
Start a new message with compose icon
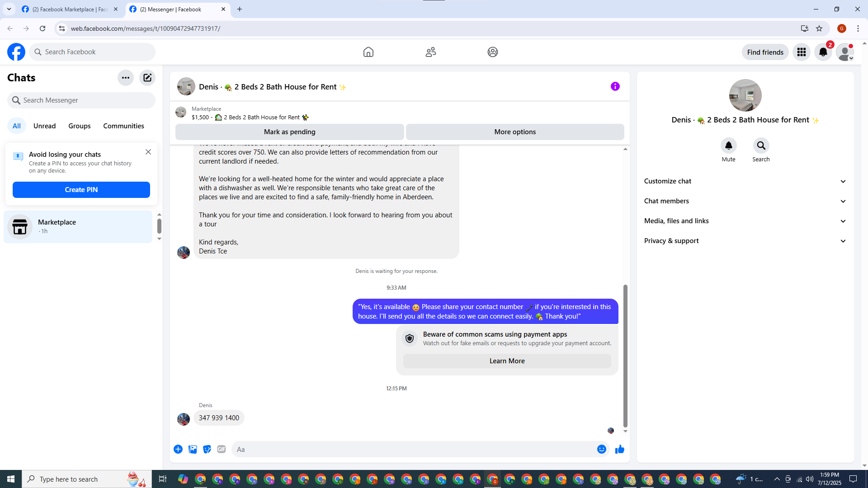(x=147, y=78)
